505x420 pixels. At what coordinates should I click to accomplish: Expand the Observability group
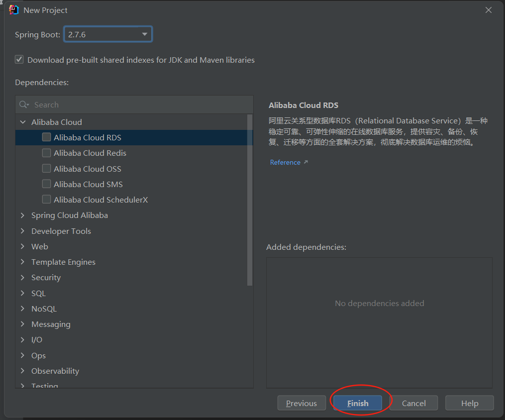point(22,371)
